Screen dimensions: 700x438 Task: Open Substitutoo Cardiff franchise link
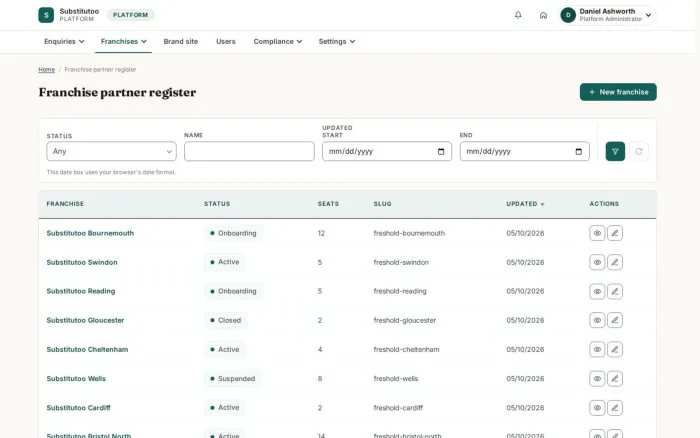(78, 408)
